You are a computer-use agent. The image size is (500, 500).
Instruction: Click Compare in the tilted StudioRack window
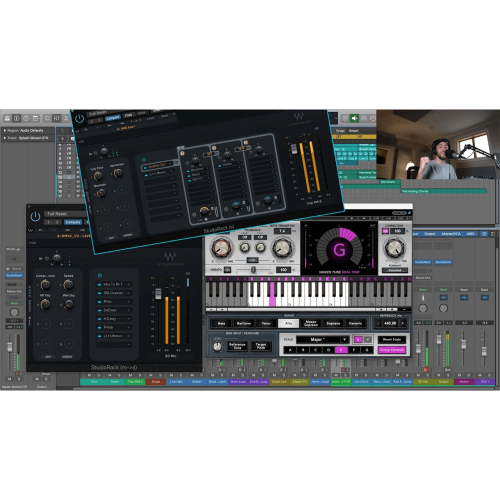tap(113, 117)
